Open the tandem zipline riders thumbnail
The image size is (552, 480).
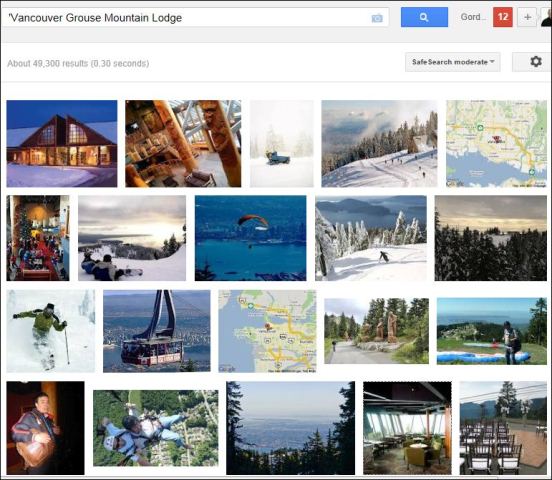coord(156,428)
